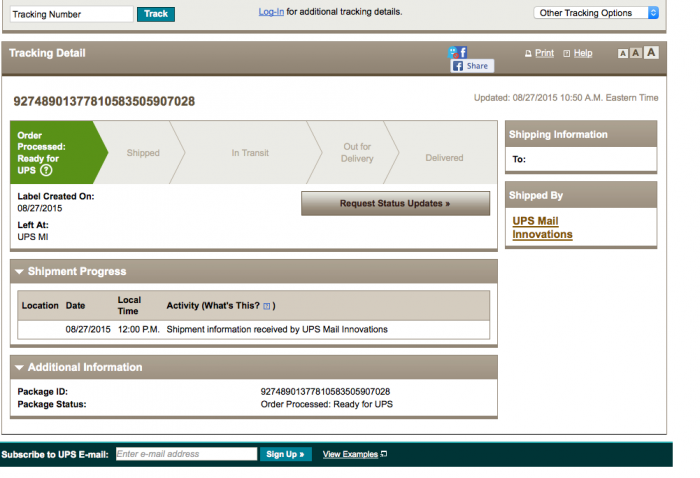The height and width of the screenshot is (478, 700).
Task: Click the external link icon after View Examples
Action: [x=383, y=454]
